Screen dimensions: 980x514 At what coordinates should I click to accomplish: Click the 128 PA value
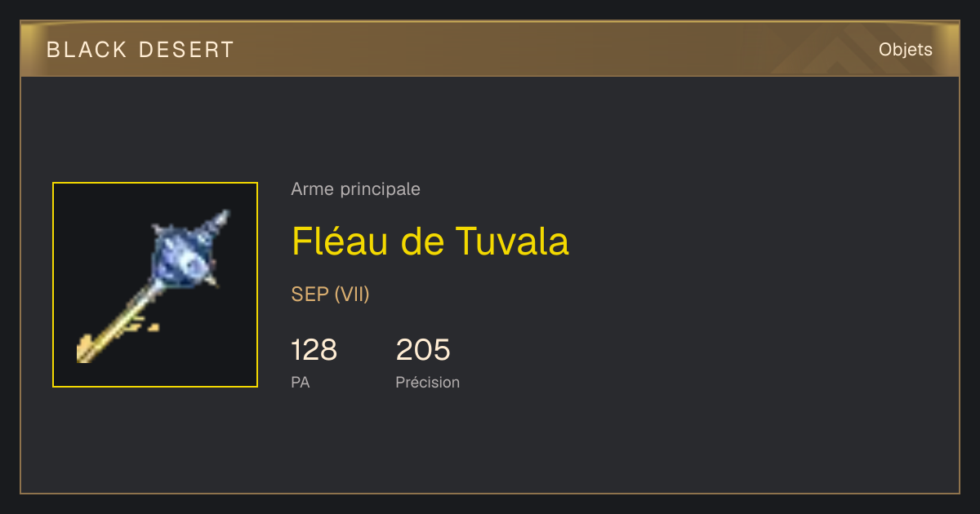click(x=314, y=350)
